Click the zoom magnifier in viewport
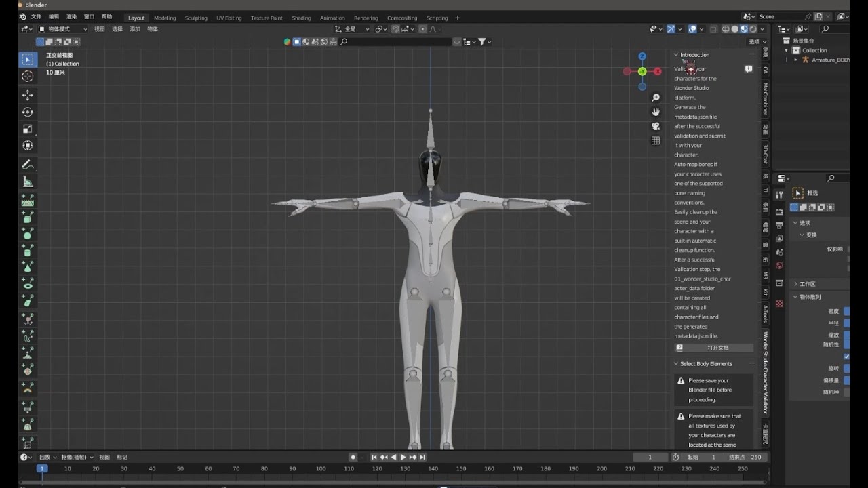The image size is (868, 488). (656, 98)
